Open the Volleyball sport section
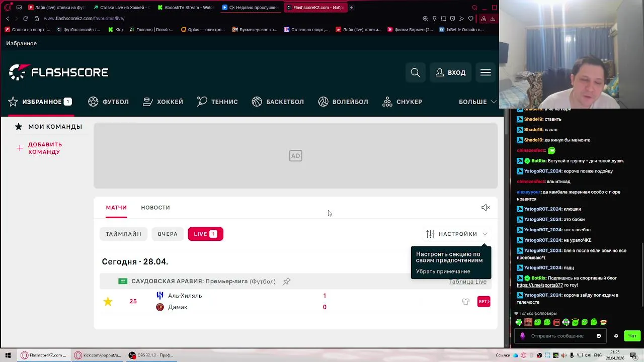644x362 pixels. point(343,102)
